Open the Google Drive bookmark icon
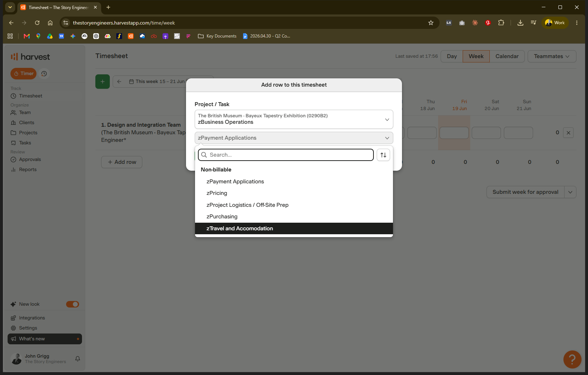This screenshot has height=375, width=588. [x=50, y=36]
